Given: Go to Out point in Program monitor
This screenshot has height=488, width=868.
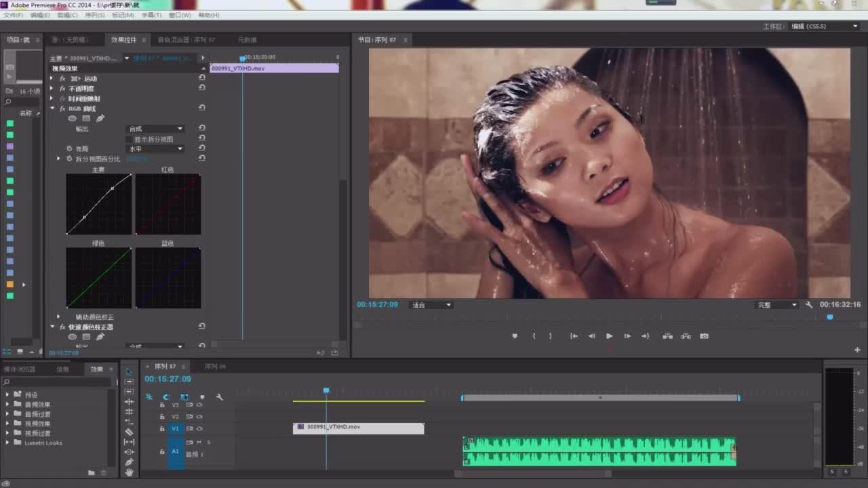Looking at the screenshot, I should pyautogui.click(x=645, y=336).
